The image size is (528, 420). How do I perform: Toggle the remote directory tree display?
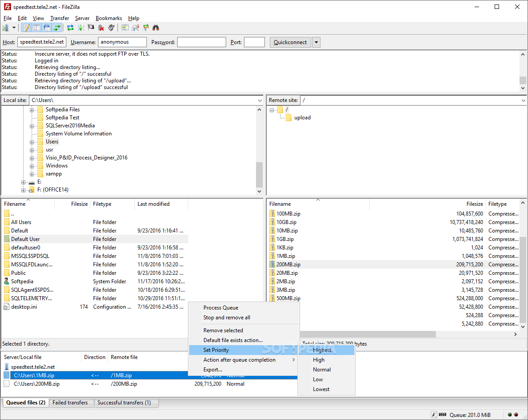tap(47, 28)
